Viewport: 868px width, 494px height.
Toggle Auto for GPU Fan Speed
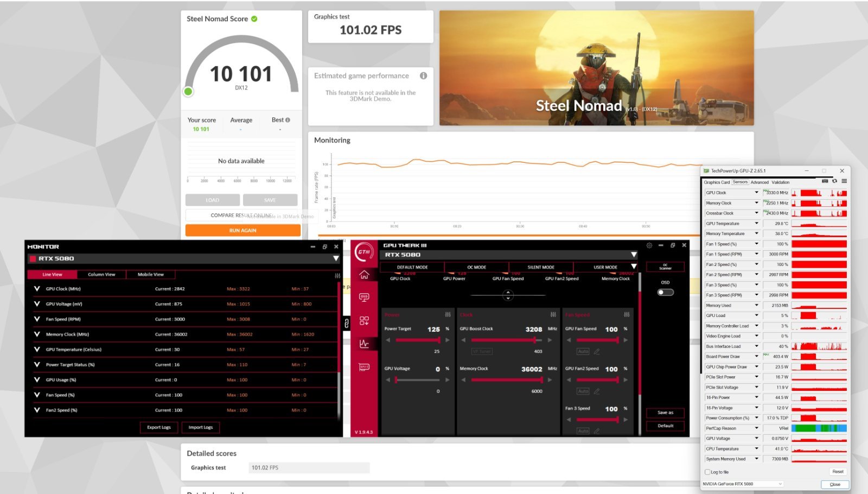click(x=583, y=352)
